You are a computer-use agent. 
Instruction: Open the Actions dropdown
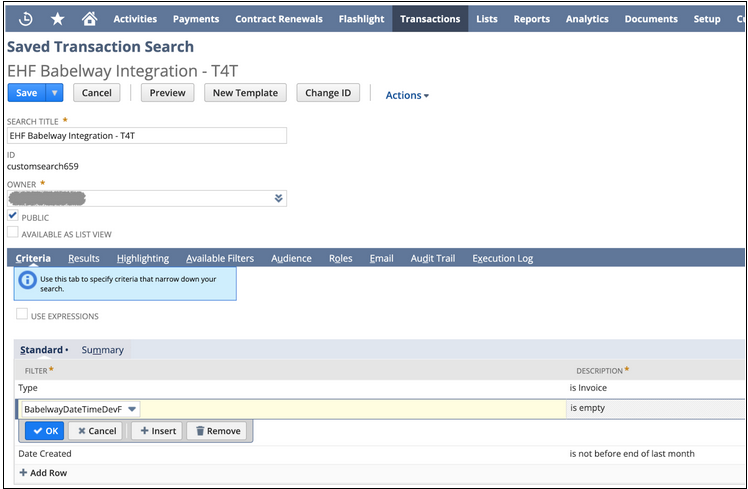point(407,95)
